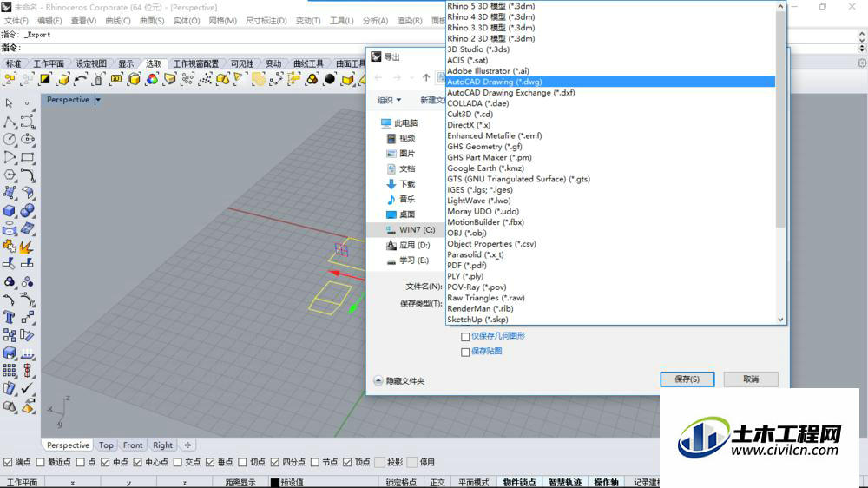868x488 pixels.
Task: Select 桌面 in the folder tree
Action: [407, 214]
